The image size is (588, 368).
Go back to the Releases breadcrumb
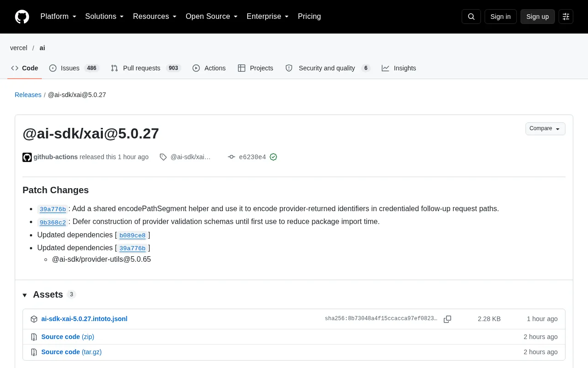click(28, 95)
